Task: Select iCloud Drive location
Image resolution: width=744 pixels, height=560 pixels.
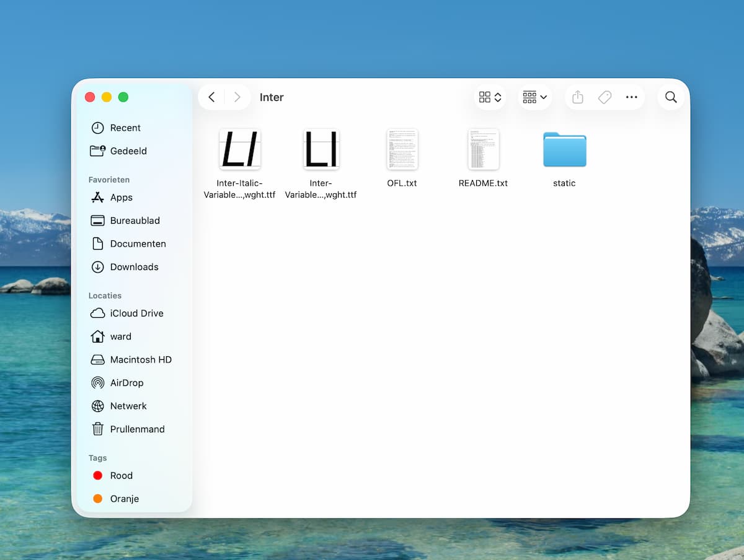Action: click(x=136, y=313)
